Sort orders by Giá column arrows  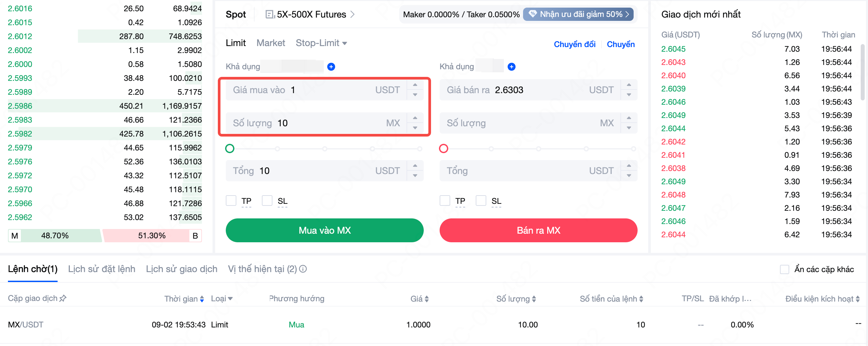427,299
